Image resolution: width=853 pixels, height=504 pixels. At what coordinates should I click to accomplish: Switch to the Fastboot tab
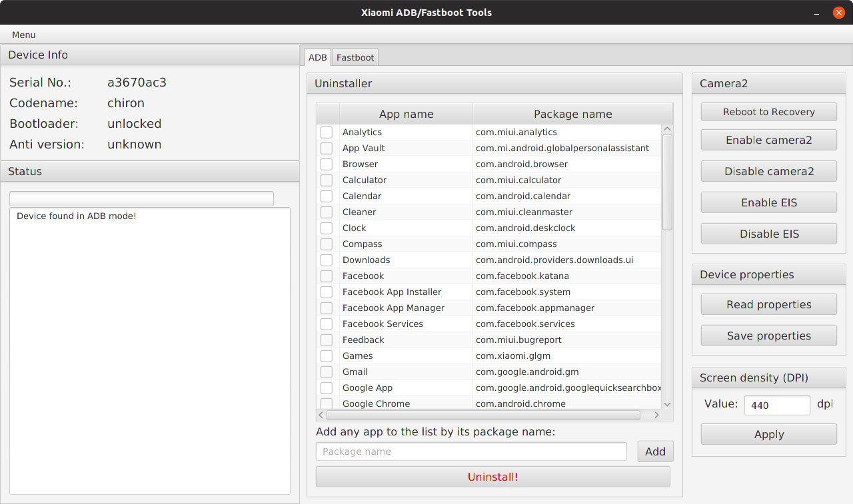[x=355, y=57]
